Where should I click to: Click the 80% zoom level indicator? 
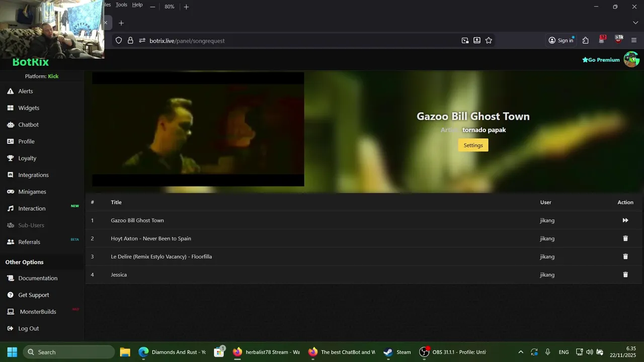tap(170, 7)
